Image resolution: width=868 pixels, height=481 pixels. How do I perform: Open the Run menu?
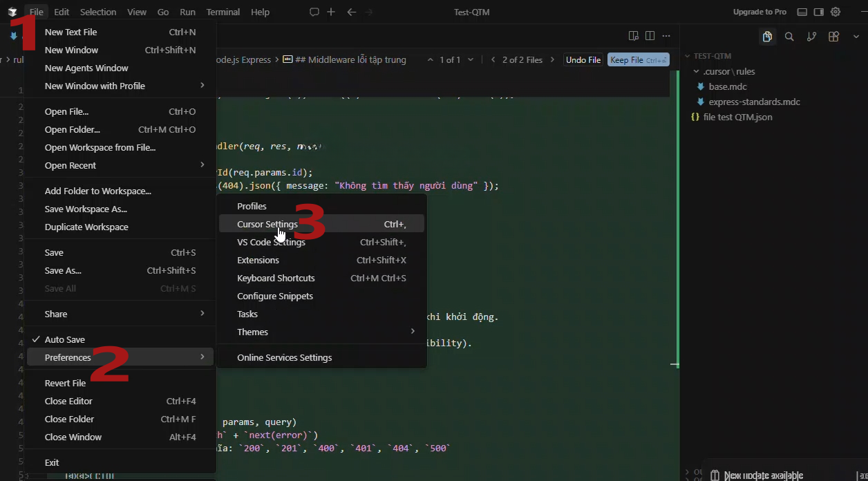click(x=187, y=12)
